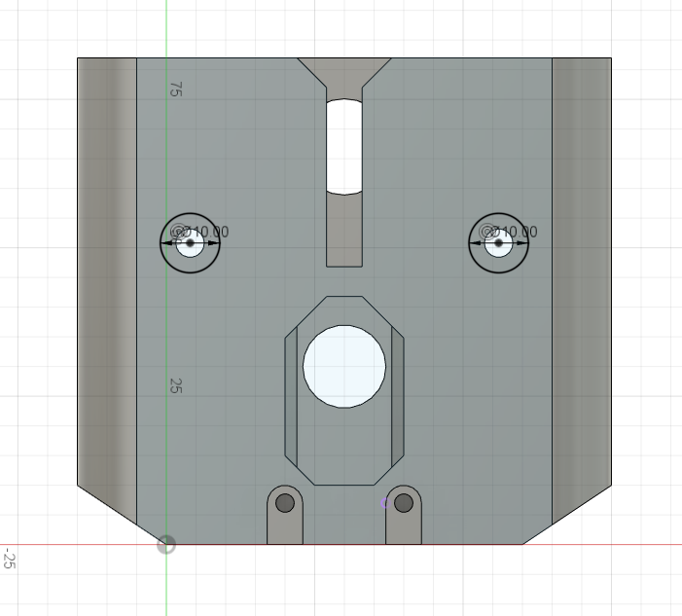This screenshot has width=682, height=616.
Task: Click the purple snap marker beside the right bottom hole
Action: coord(384,503)
